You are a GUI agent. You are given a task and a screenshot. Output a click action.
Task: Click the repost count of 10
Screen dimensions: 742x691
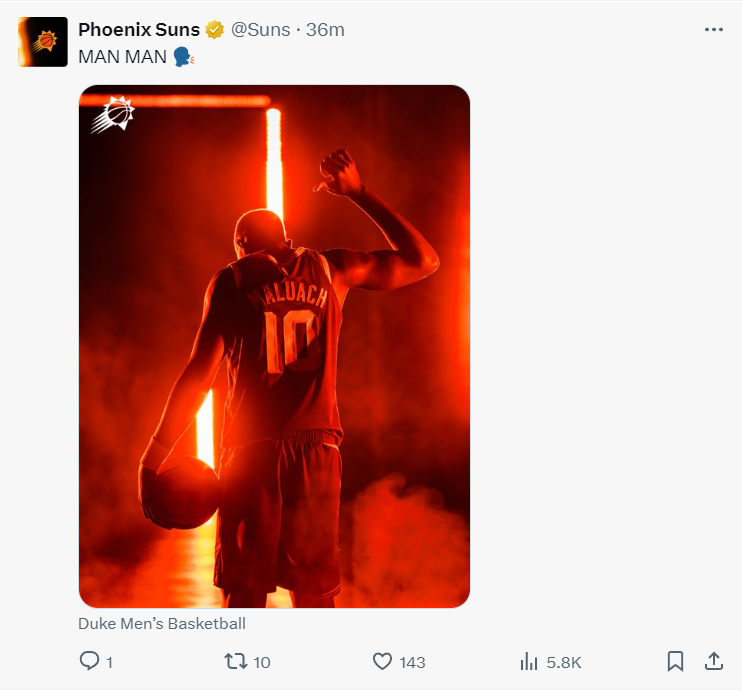pos(262,662)
